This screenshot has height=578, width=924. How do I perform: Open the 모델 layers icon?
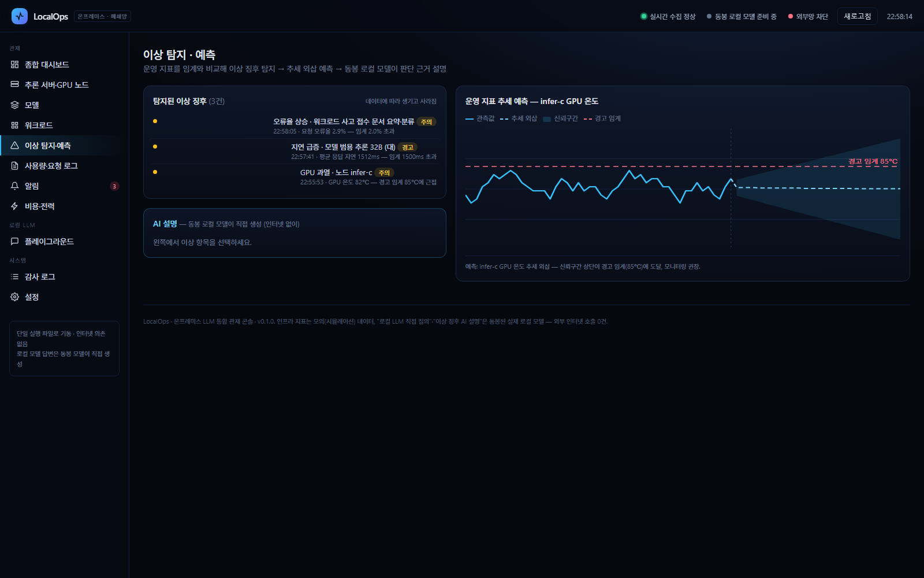15,105
